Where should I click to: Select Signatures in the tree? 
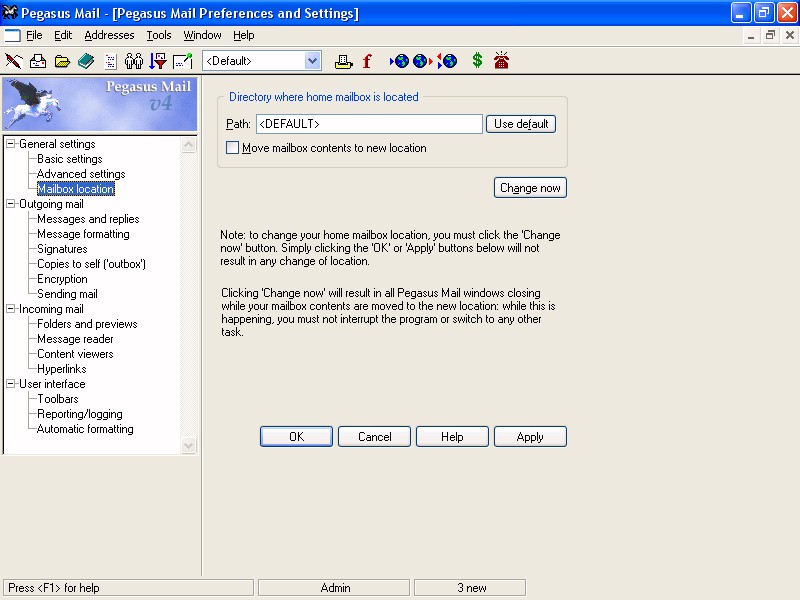tap(62, 249)
